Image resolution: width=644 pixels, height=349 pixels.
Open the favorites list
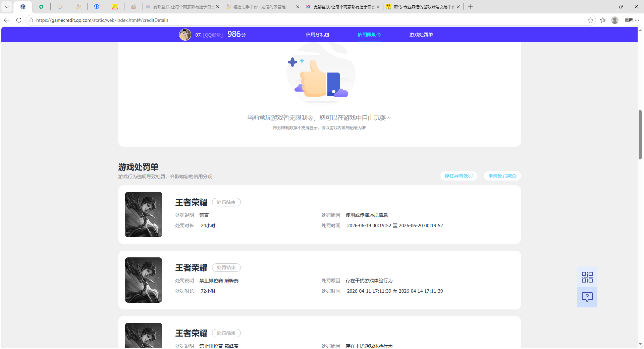603,20
